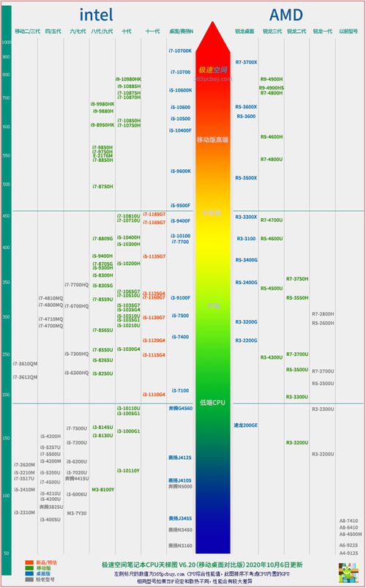Click the 移动版高端 label on gradient bar

212,140
